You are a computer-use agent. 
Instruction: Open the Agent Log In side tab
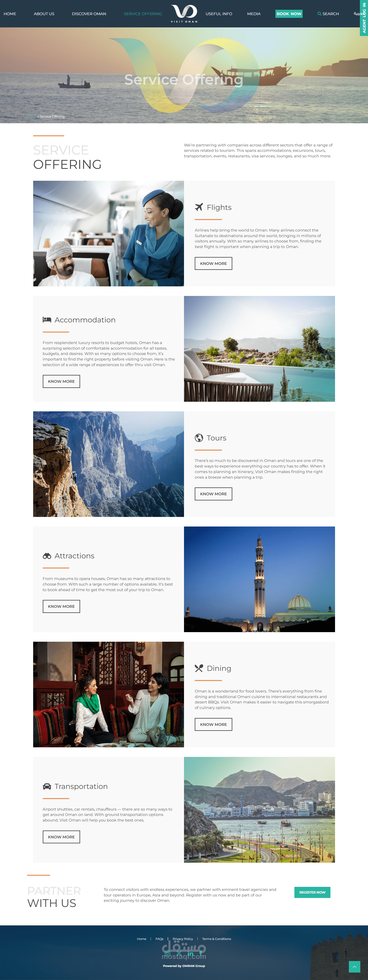pos(364,18)
